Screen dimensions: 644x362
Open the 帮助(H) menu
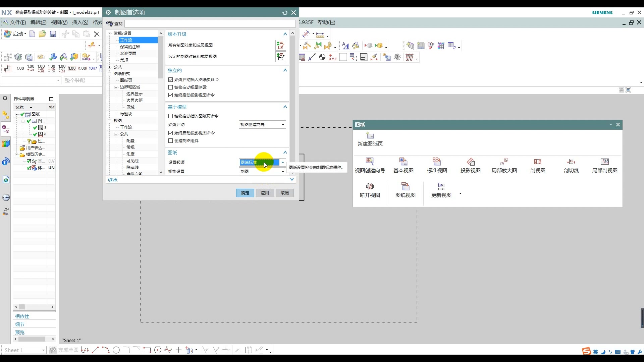[326, 22]
